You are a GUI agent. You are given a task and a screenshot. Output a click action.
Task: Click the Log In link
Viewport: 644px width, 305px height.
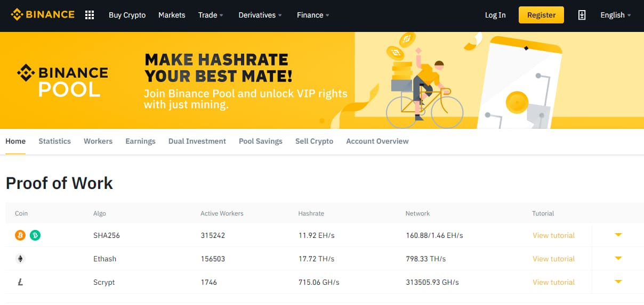coord(495,15)
